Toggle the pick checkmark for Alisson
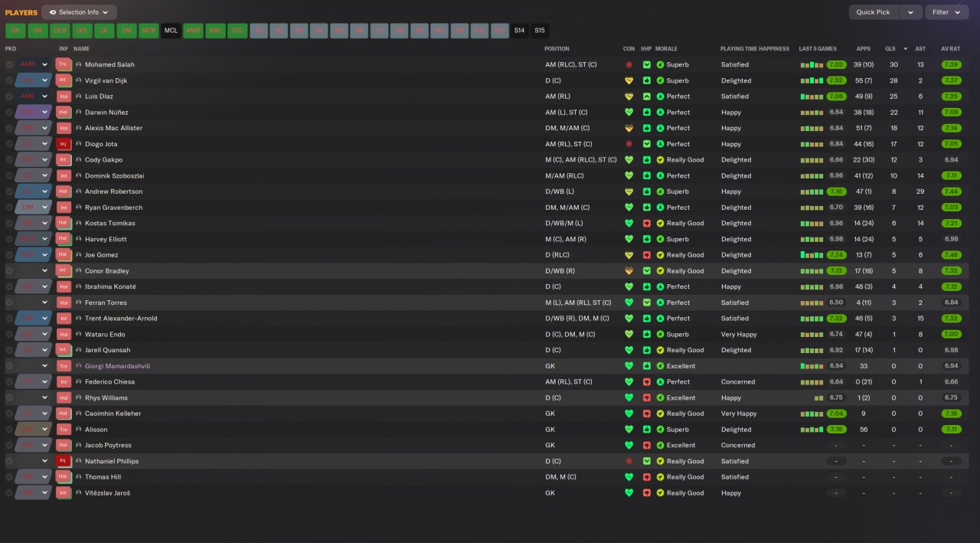This screenshot has height=543, width=980. point(9,430)
